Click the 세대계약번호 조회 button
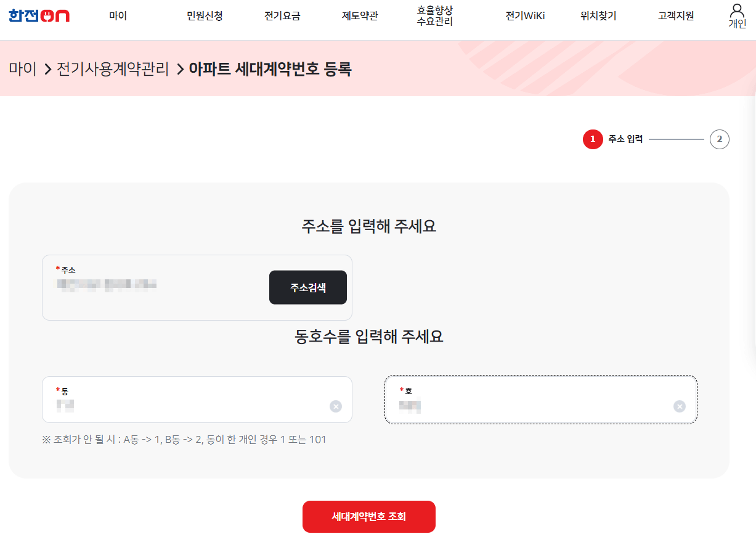756x534 pixels. [x=368, y=517]
